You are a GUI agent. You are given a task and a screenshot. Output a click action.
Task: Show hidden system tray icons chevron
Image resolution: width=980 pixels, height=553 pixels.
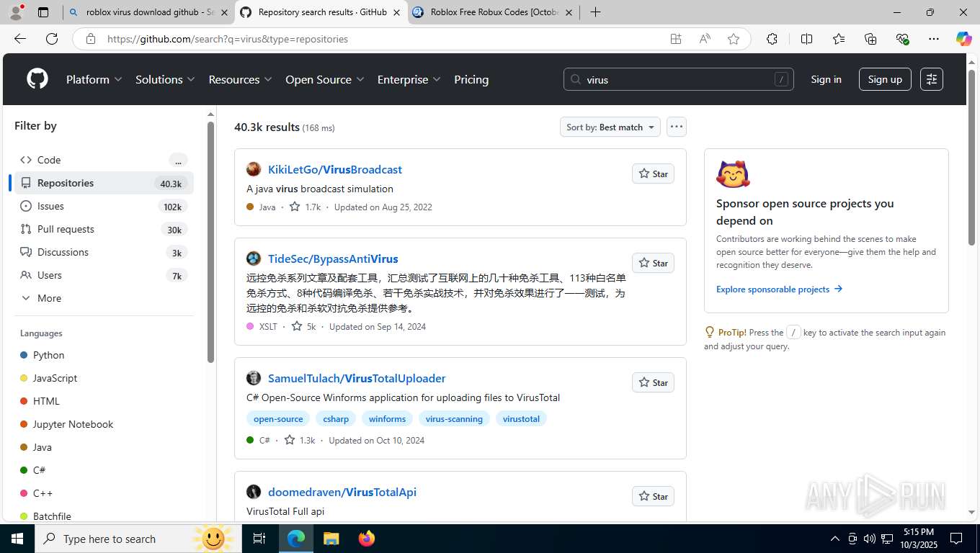835,539
